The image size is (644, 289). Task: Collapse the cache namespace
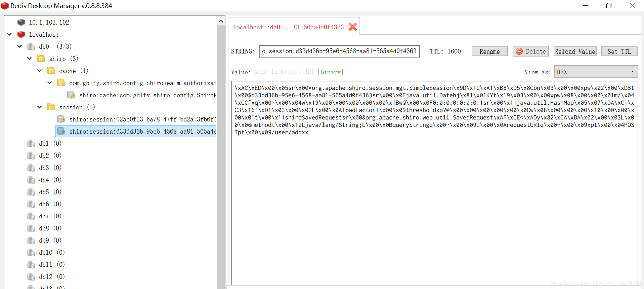(40, 71)
